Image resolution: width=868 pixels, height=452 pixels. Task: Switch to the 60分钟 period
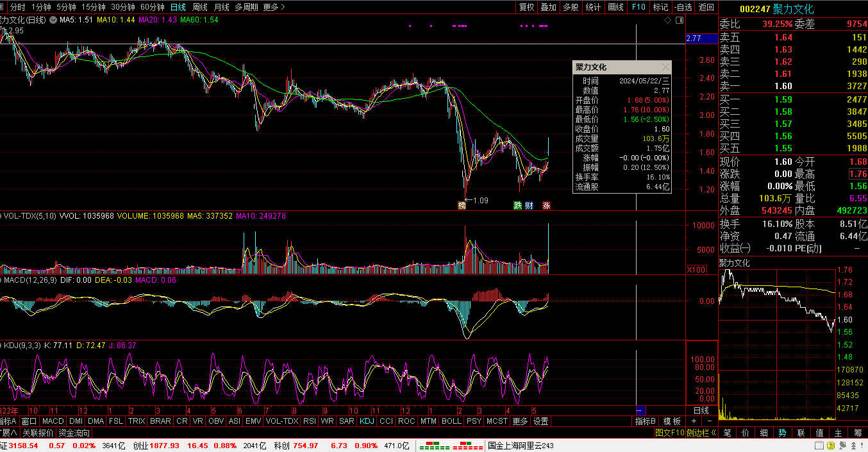click(x=153, y=7)
